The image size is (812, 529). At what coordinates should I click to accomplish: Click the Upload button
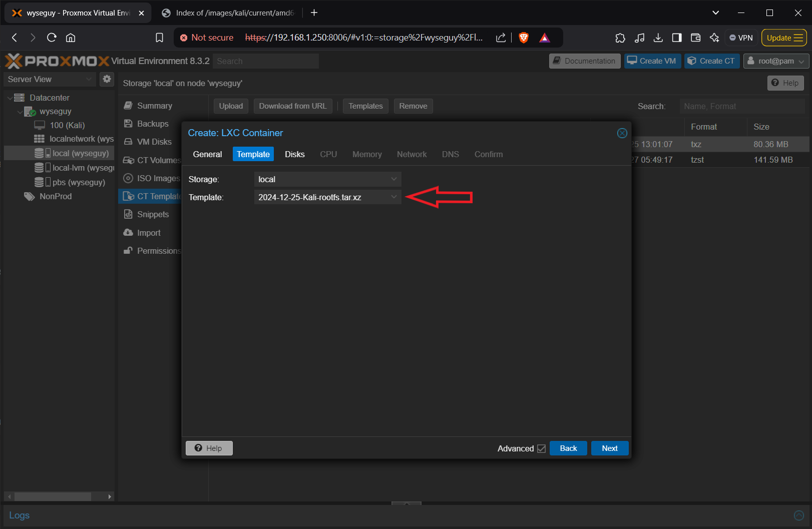(231, 106)
